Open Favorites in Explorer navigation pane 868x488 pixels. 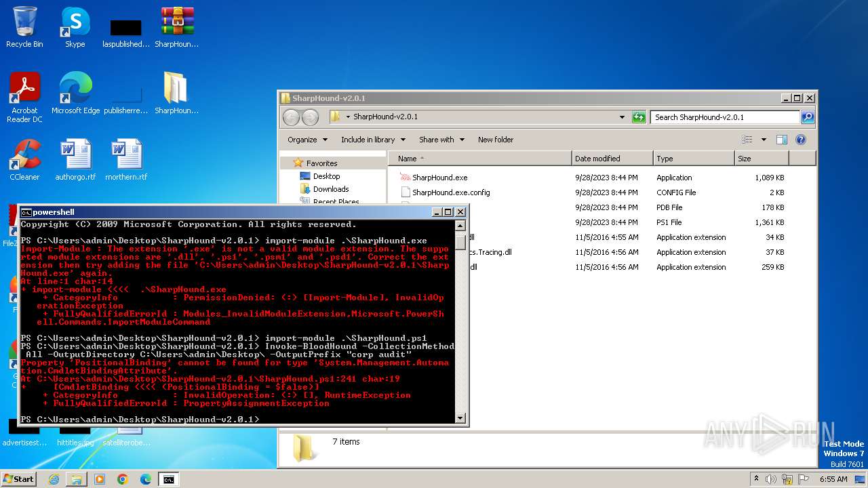point(321,163)
